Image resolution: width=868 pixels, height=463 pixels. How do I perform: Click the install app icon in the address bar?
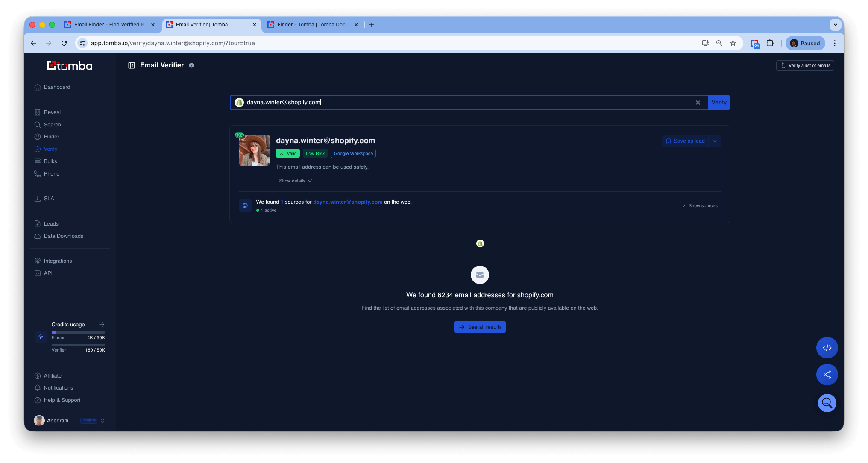coord(706,43)
